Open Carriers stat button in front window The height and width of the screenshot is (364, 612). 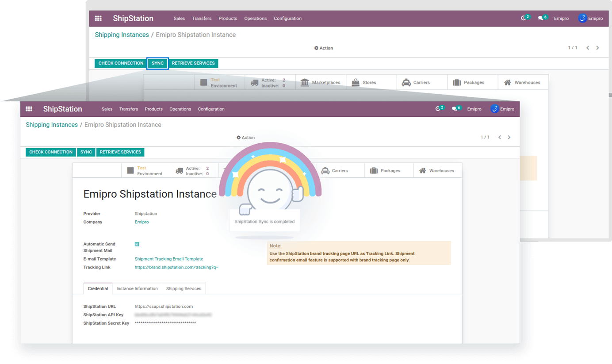[x=340, y=171]
